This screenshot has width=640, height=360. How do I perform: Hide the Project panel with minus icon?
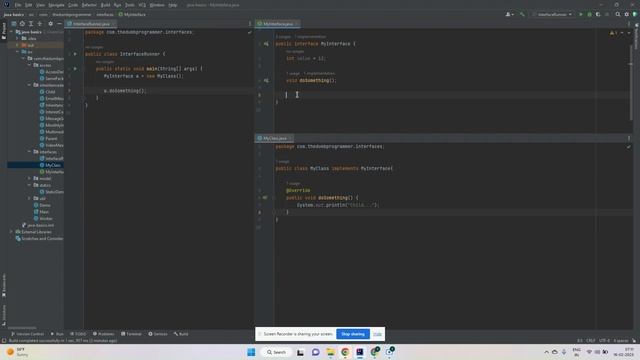tap(59, 24)
